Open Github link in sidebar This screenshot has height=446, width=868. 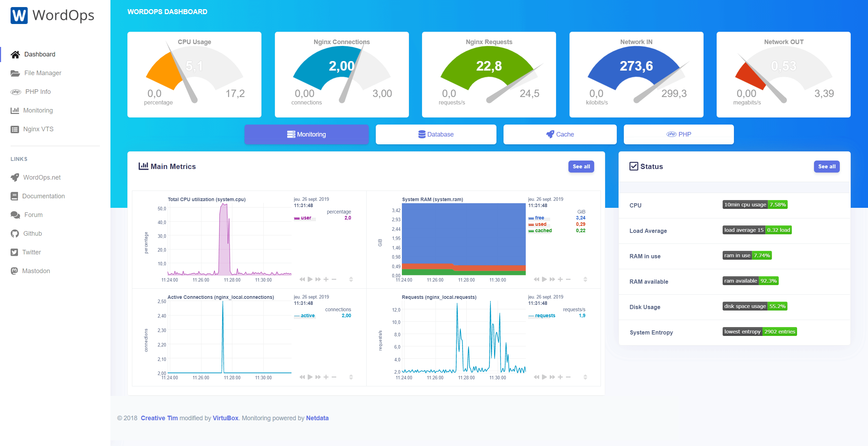pyautogui.click(x=32, y=234)
